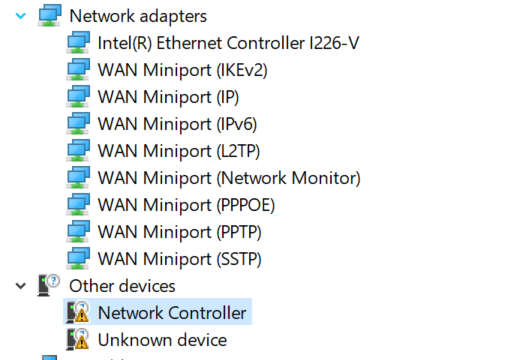
Task: Select WAN Miniport (Network Monitor) entry
Action: click(x=229, y=178)
